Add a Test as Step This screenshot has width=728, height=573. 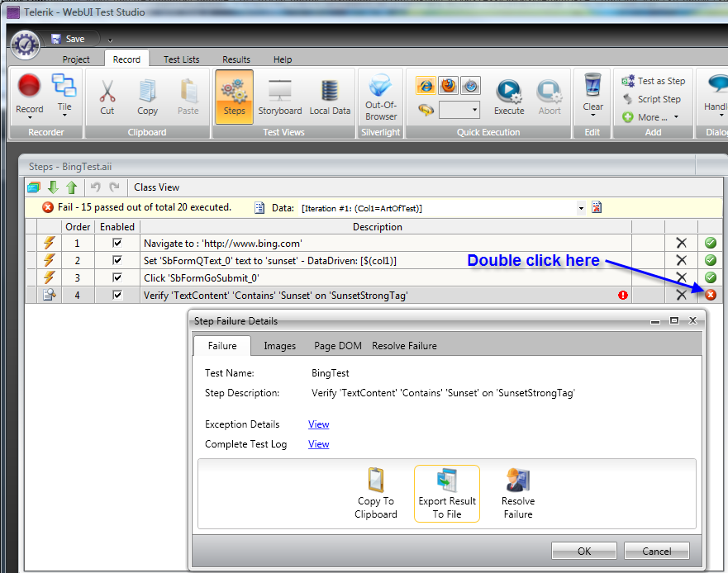coord(654,81)
